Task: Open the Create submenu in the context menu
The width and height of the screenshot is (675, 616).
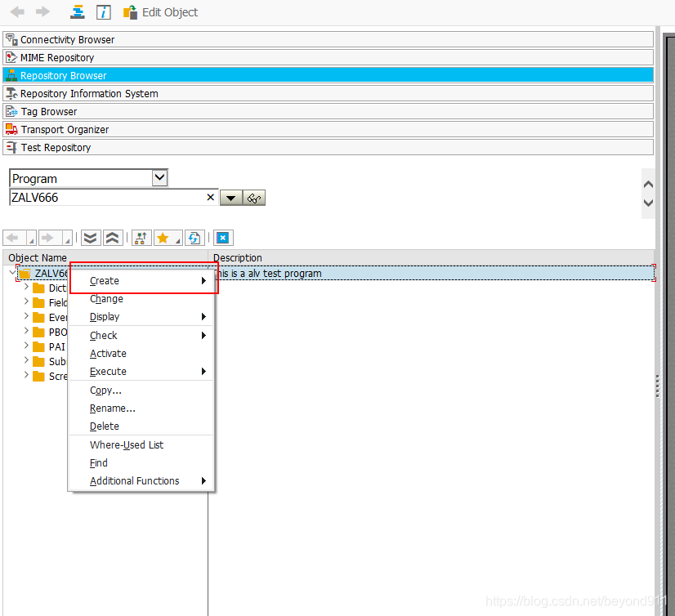Action: (x=105, y=280)
